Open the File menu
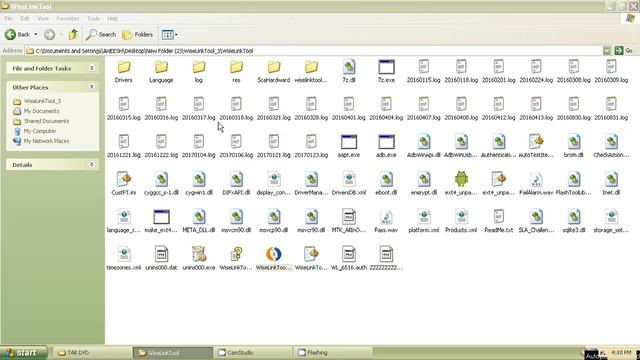The image size is (640, 360). tap(9, 19)
